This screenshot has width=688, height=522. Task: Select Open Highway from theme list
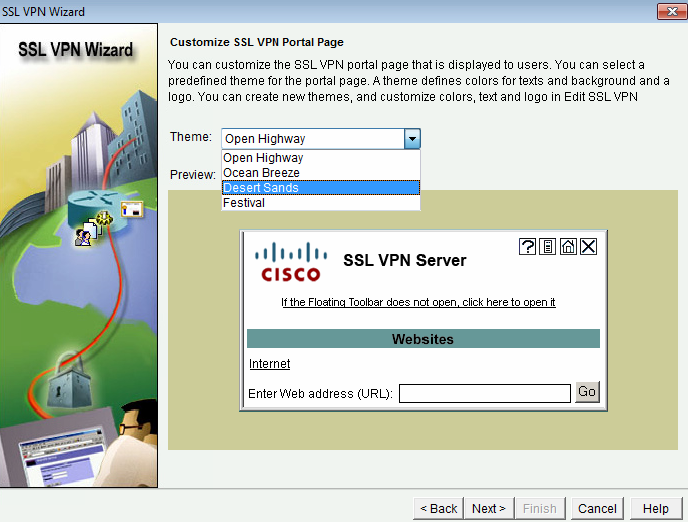pos(321,157)
